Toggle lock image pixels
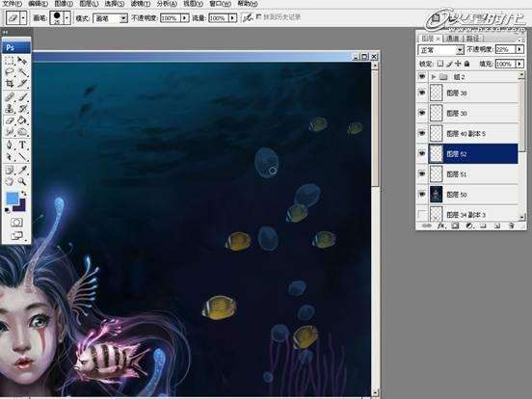The image size is (532, 399). [449, 64]
